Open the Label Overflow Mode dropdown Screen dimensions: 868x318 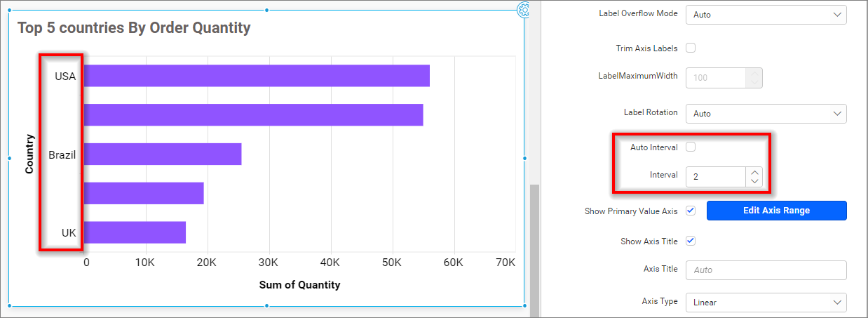(x=766, y=14)
